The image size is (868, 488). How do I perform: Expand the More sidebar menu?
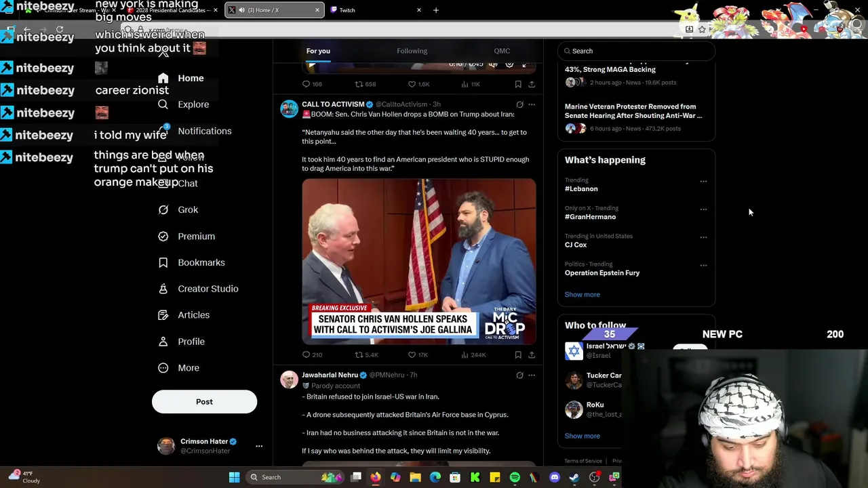coord(179,368)
